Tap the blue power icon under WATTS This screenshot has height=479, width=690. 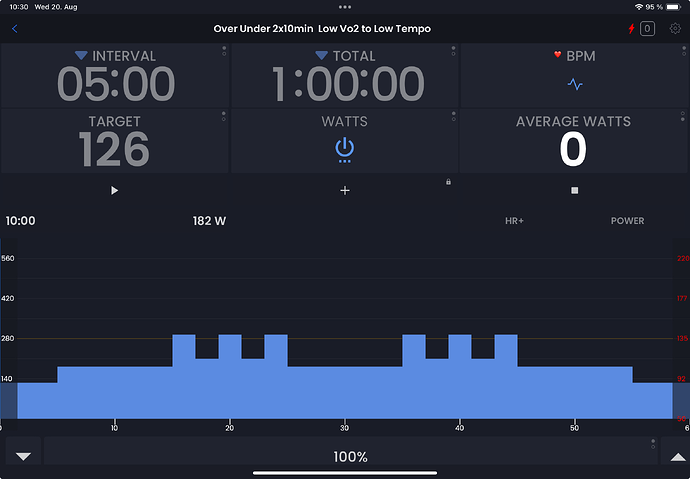point(345,150)
